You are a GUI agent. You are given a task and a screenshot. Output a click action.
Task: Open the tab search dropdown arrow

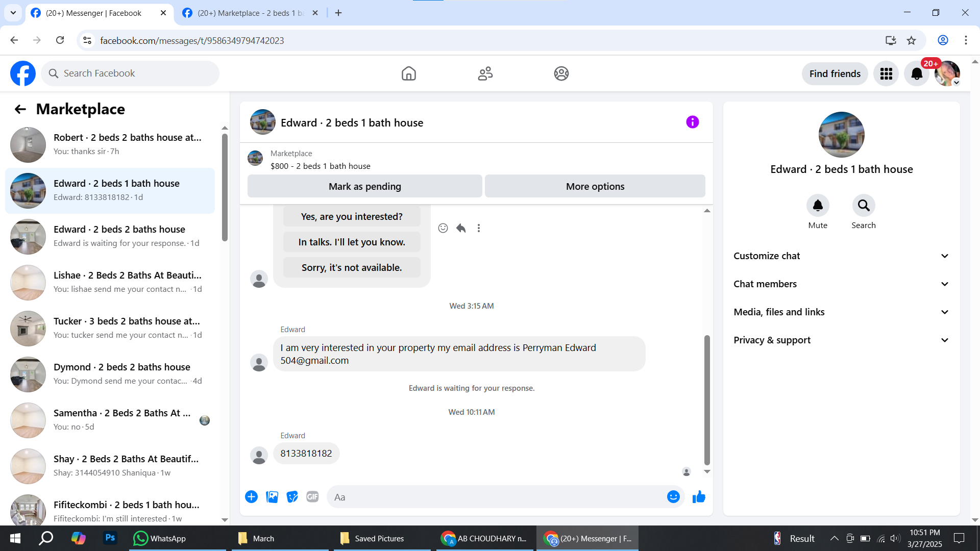pyautogui.click(x=13, y=13)
